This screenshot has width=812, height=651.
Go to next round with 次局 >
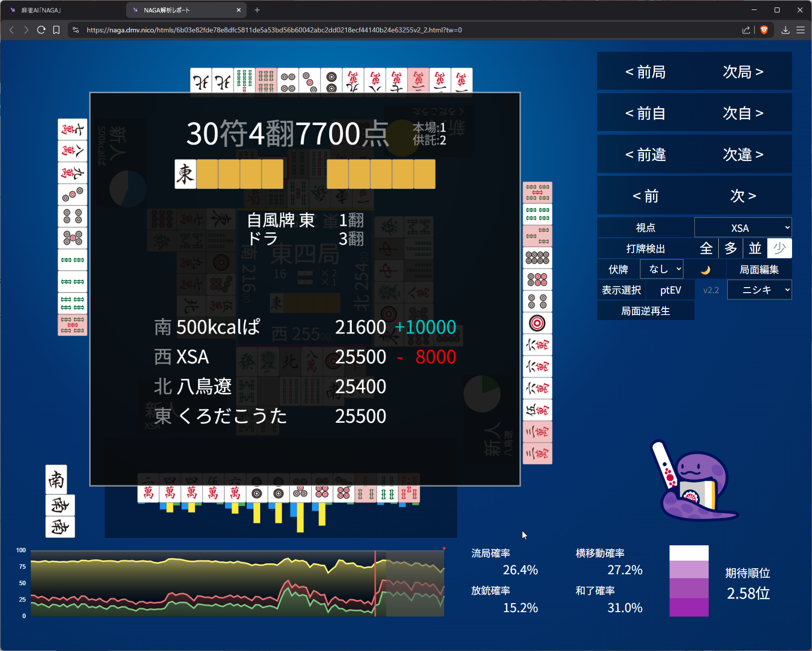[743, 72]
